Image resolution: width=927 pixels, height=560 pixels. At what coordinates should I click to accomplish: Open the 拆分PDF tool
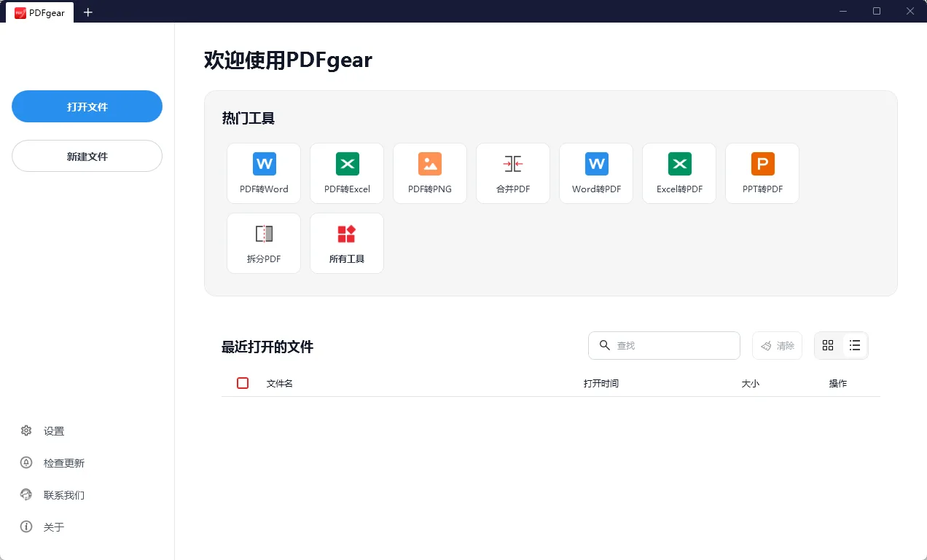[x=264, y=243]
